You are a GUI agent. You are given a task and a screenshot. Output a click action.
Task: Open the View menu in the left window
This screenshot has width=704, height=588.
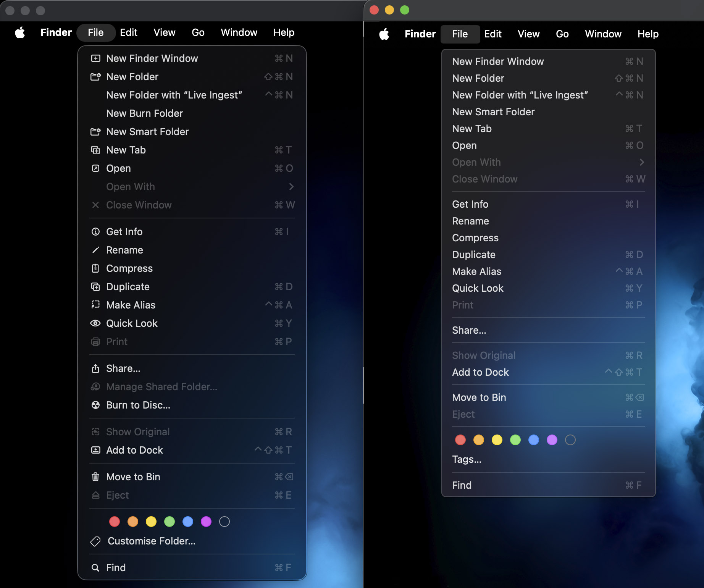pyautogui.click(x=165, y=32)
